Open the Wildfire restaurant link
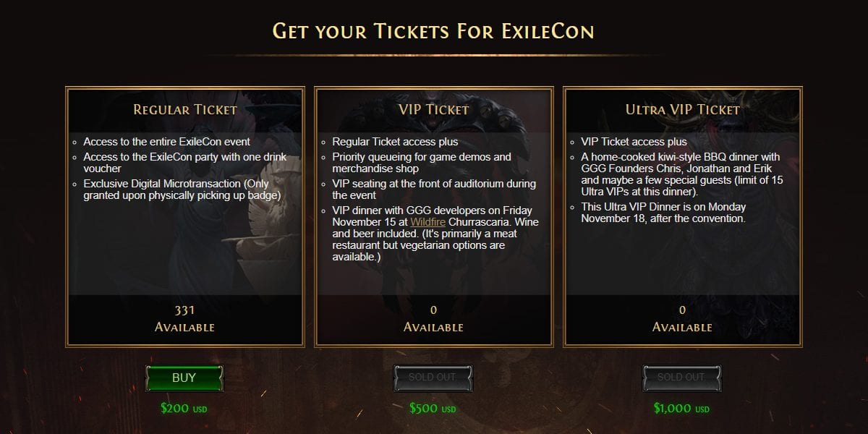Image resolution: width=868 pixels, height=434 pixels. (427, 222)
